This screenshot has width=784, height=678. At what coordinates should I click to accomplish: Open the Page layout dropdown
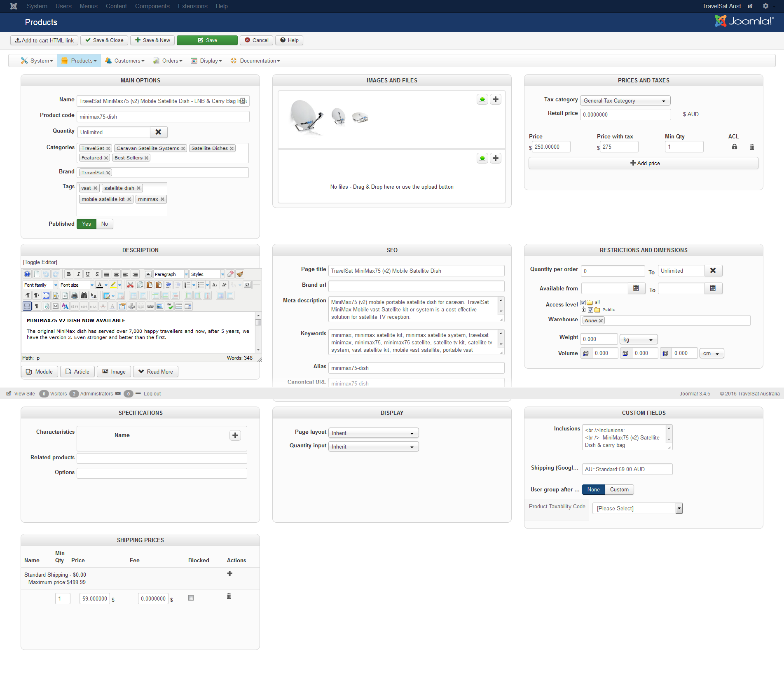point(373,433)
